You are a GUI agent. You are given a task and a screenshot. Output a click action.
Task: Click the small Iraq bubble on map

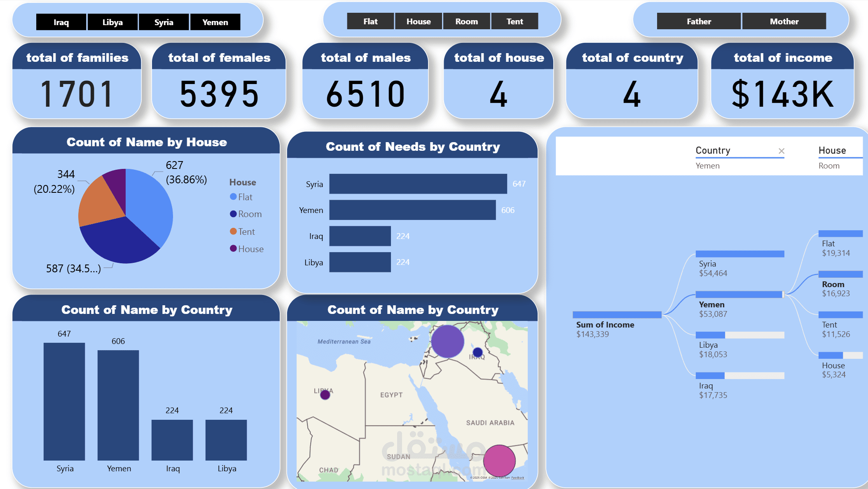pyautogui.click(x=478, y=352)
